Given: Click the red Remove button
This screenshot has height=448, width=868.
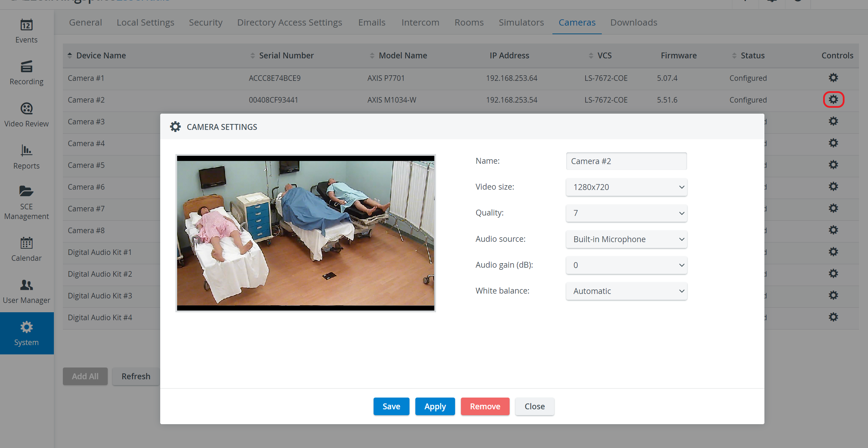Looking at the screenshot, I should tap(485, 407).
